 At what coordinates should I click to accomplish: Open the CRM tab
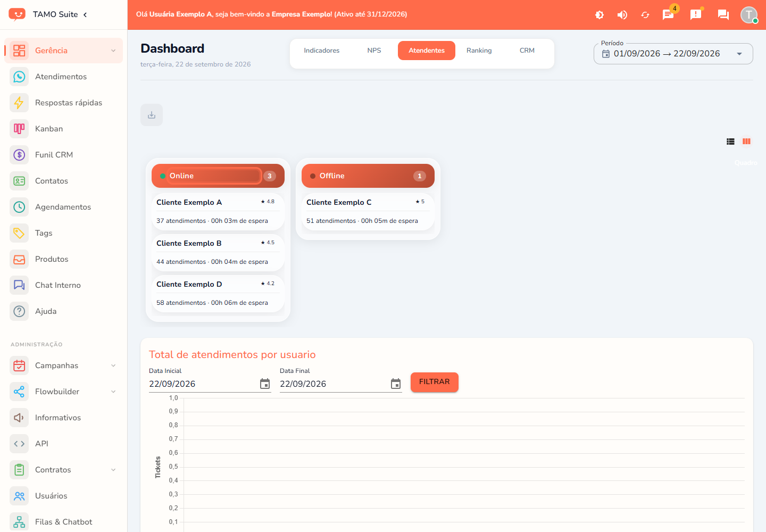(527, 51)
